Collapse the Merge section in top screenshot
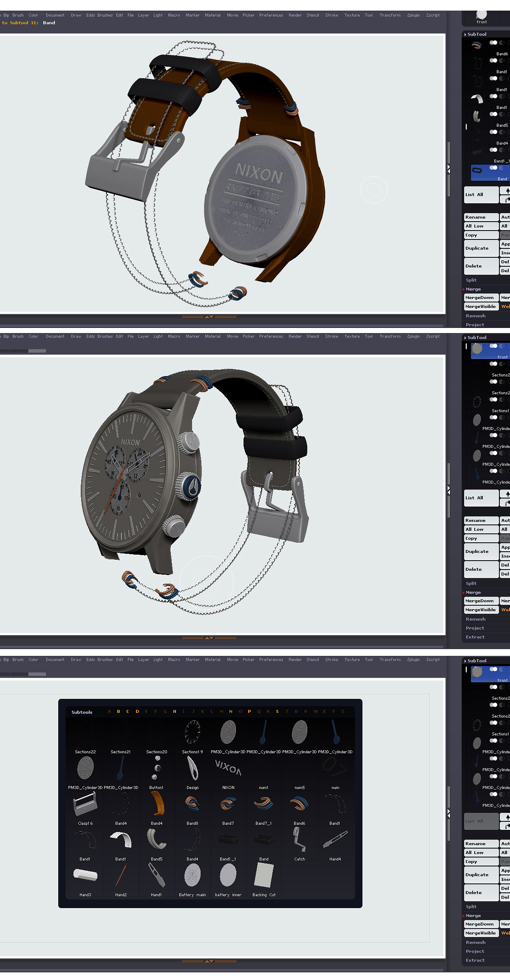The image size is (510, 980). tap(473, 289)
